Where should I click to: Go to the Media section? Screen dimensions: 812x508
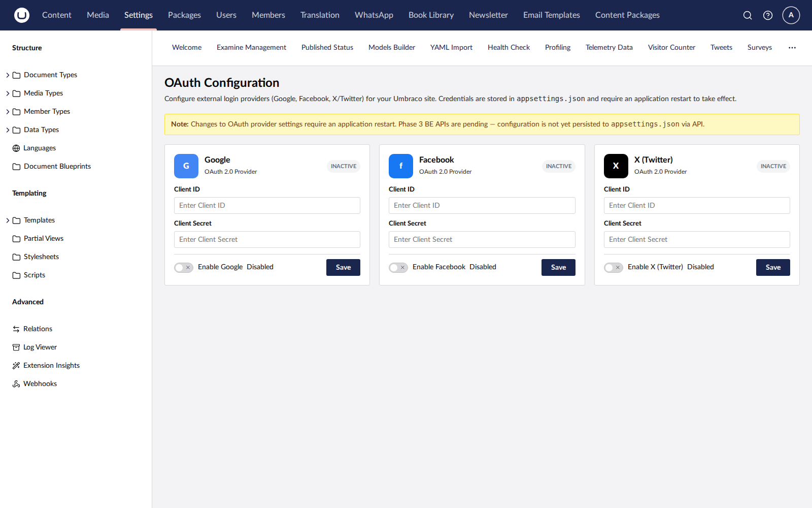click(x=98, y=15)
